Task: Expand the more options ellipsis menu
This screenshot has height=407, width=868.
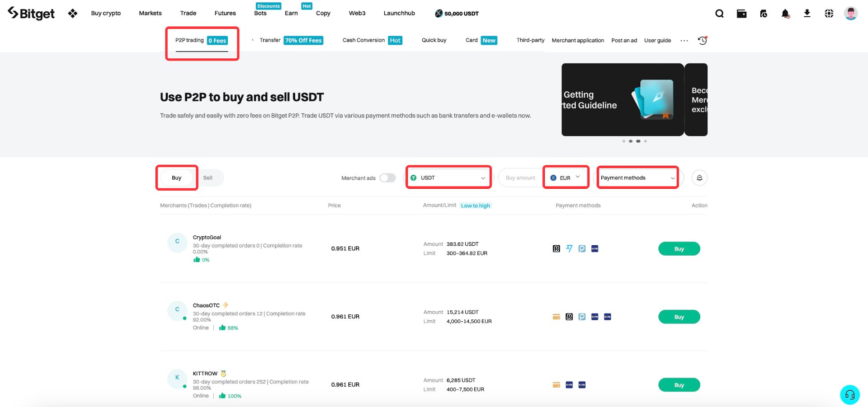Action: point(684,41)
